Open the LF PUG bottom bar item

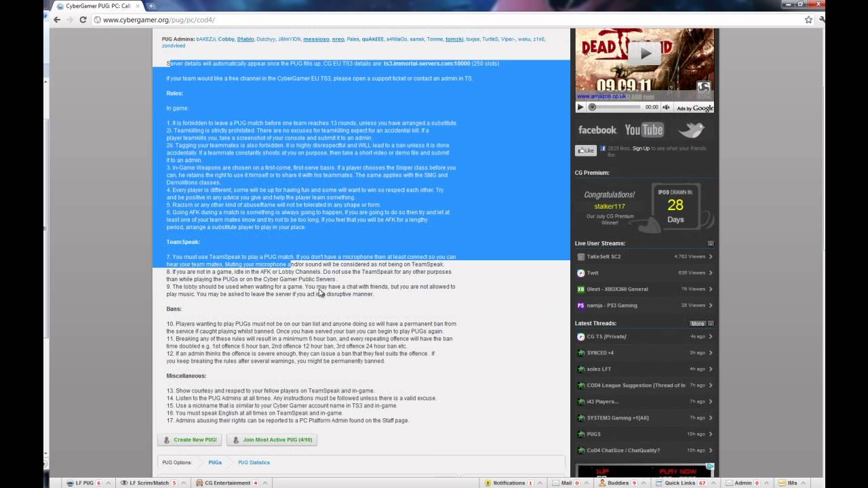(x=85, y=483)
